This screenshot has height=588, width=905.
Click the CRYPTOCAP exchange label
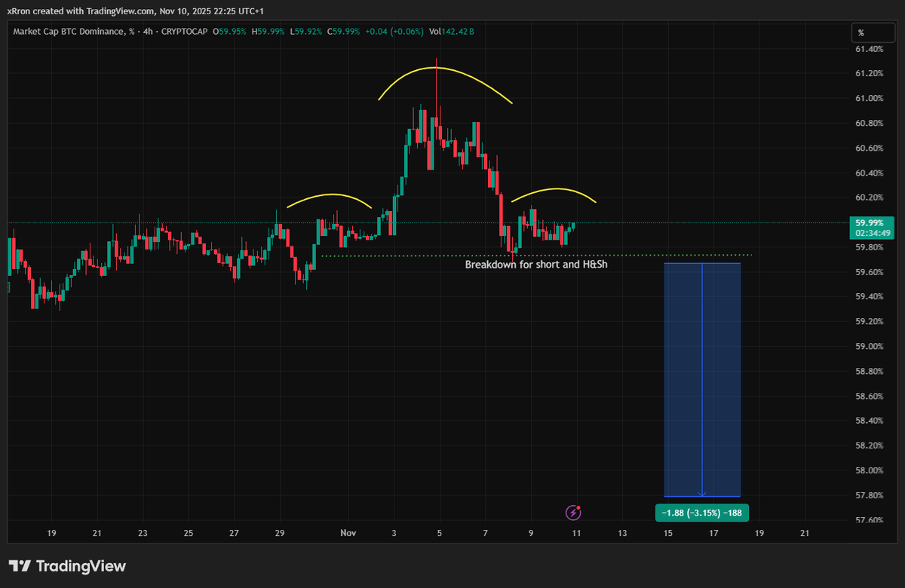185,31
